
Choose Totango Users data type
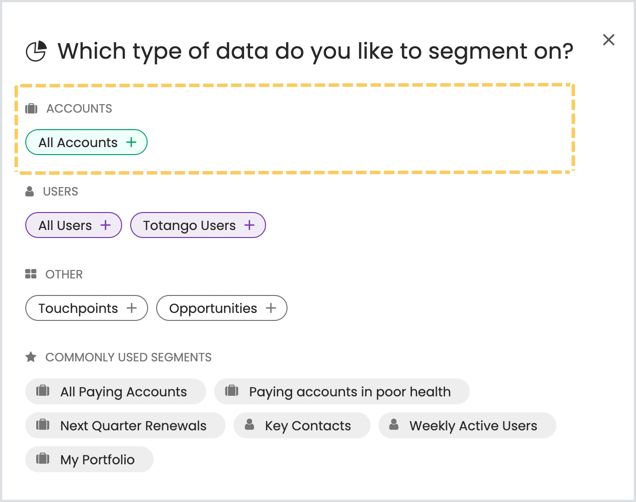pos(198,225)
